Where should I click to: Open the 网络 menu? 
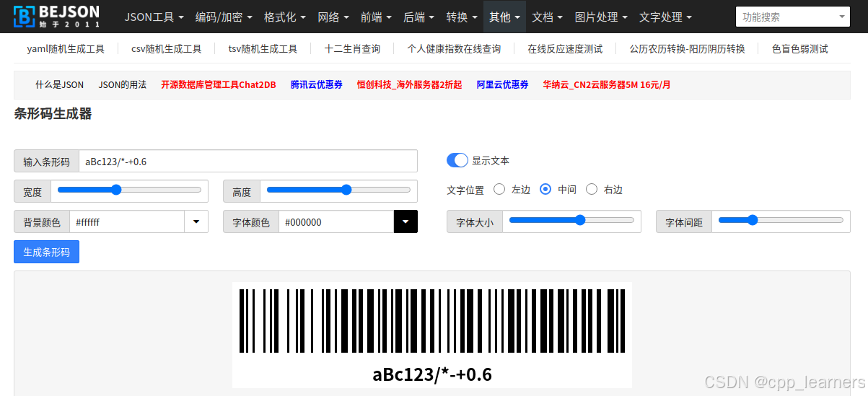tap(333, 17)
